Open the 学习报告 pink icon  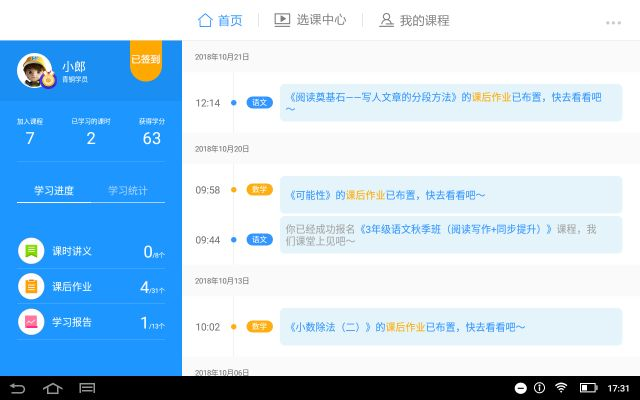[32, 322]
